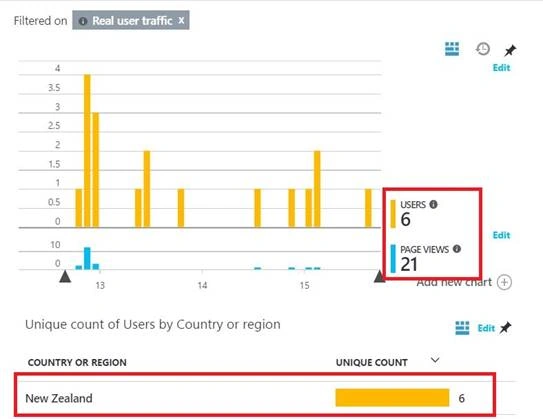Click info icon on Real user traffic filter

(x=83, y=21)
